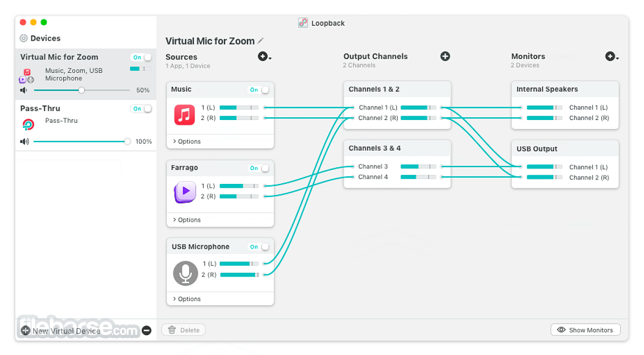Click Channel 1 (L) in Channels 1 & 2
This screenshot has width=644, height=355.
[378, 108]
